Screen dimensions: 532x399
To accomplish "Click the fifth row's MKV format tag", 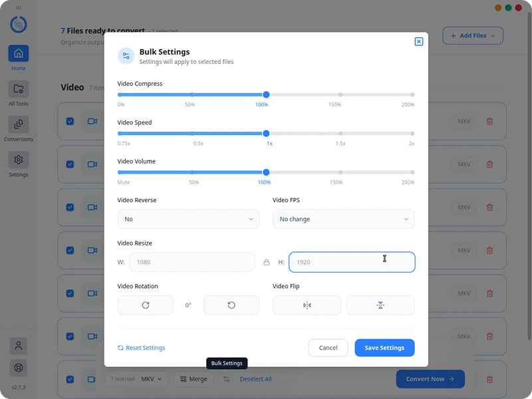I will tap(464, 293).
